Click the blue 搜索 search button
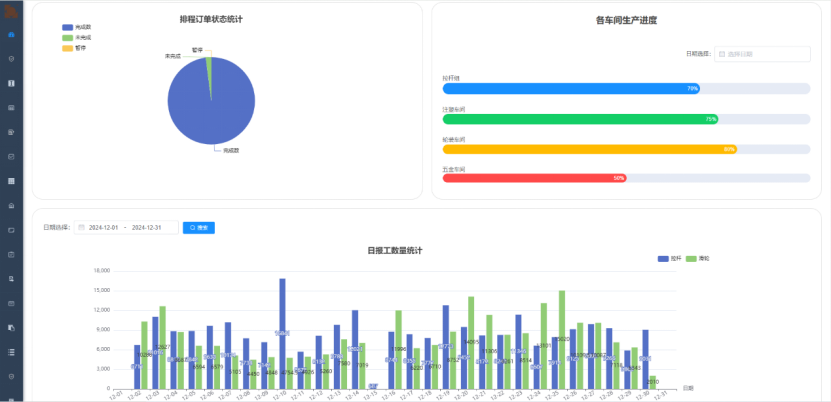The height and width of the screenshot is (402, 831). [x=198, y=228]
